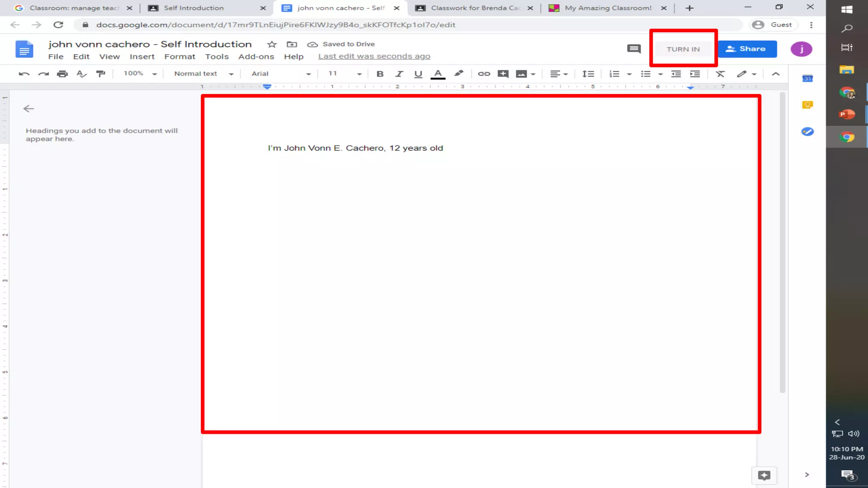Click the Add comment toolbar icon

[x=503, y=74]
